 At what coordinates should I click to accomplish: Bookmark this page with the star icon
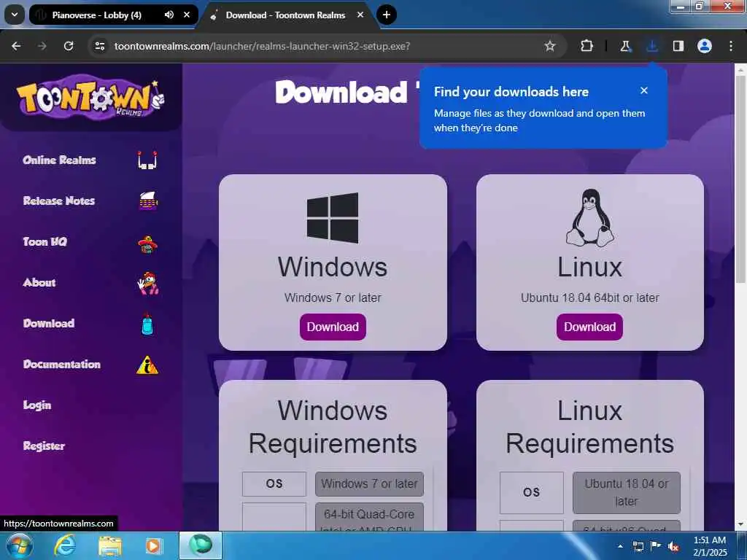pos(550,46)
